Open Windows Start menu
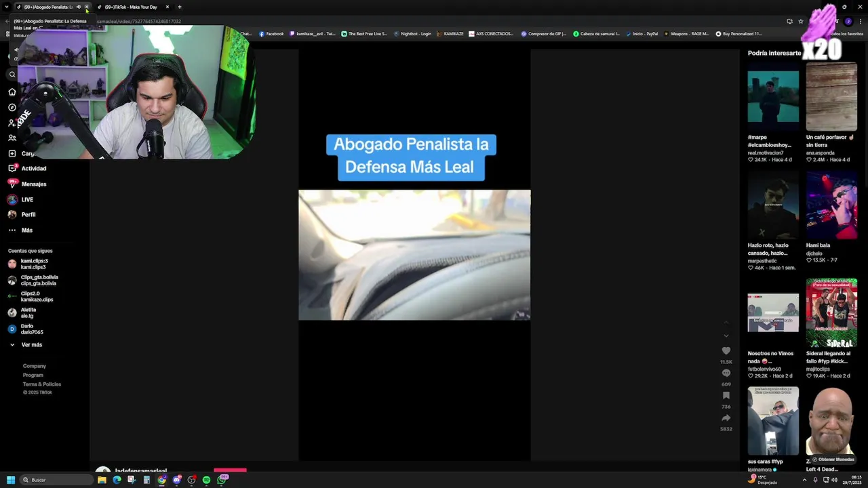The height and width of the screenshot is (488, 868). (x=11, y=480)
